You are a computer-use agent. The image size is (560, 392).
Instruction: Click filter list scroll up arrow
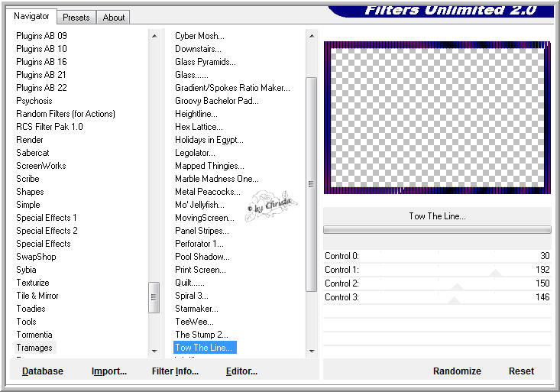coord(312,36)
